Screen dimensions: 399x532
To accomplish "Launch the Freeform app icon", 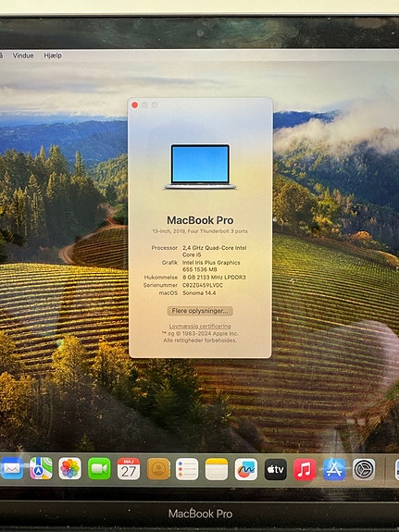I will tap(246, 468).
